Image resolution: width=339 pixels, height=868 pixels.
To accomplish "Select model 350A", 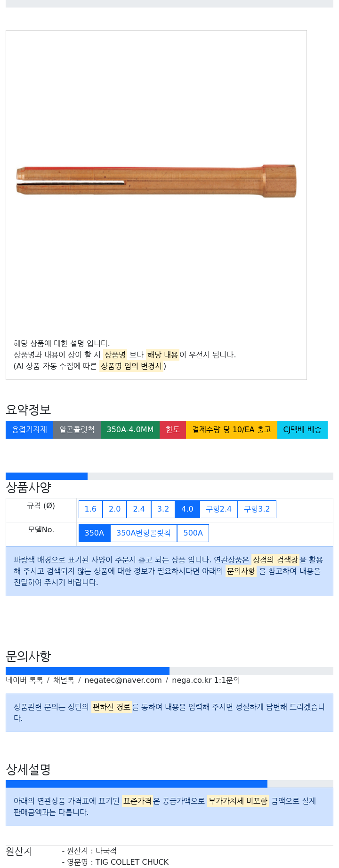I will tap(94, 533).
